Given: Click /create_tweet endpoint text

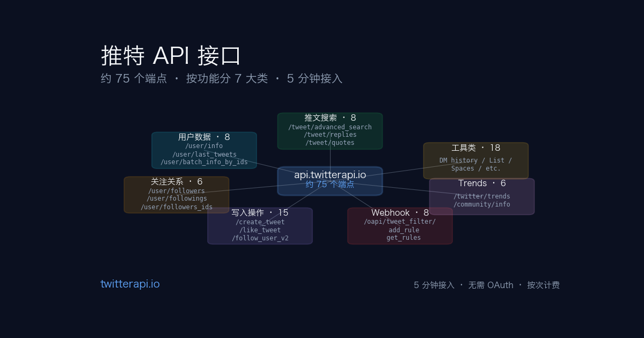Looking at the screenshot, I should [x=260, y=222].
